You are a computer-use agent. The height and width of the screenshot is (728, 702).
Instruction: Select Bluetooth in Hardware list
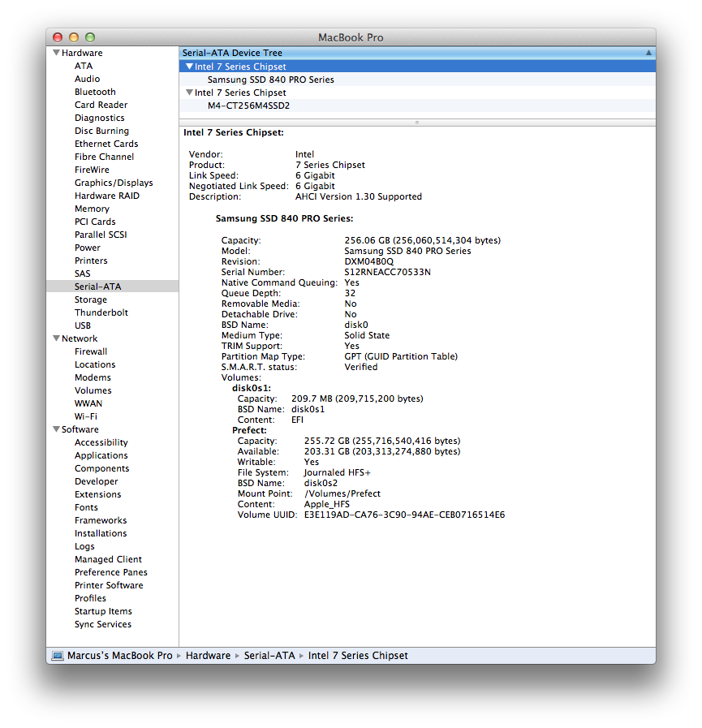[95, 92]
